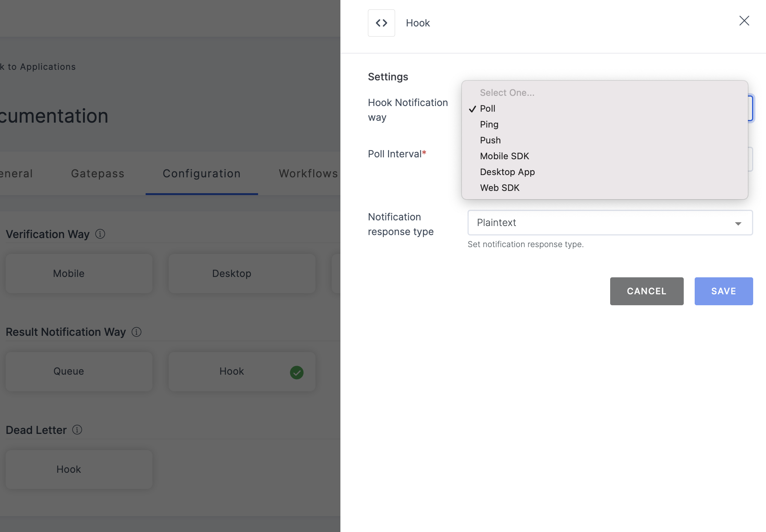Click the Result Notification Way info icon
Image resolution: width=766 pixels, height=532 pixels.
click(135, 332)
